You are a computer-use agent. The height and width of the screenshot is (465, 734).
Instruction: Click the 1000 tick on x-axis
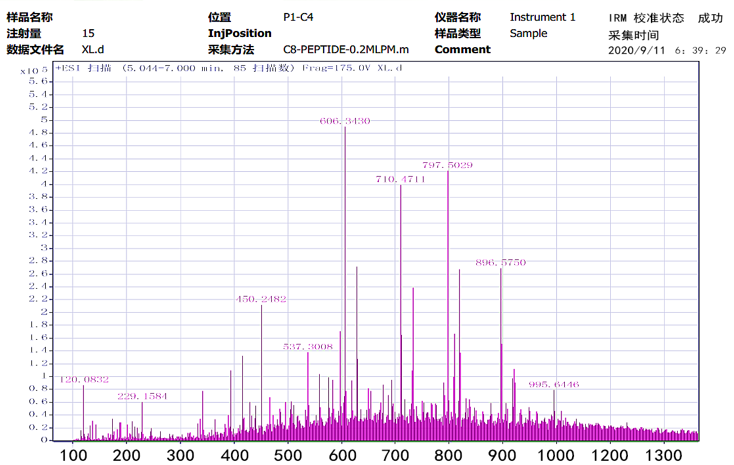tap(559, 455)
